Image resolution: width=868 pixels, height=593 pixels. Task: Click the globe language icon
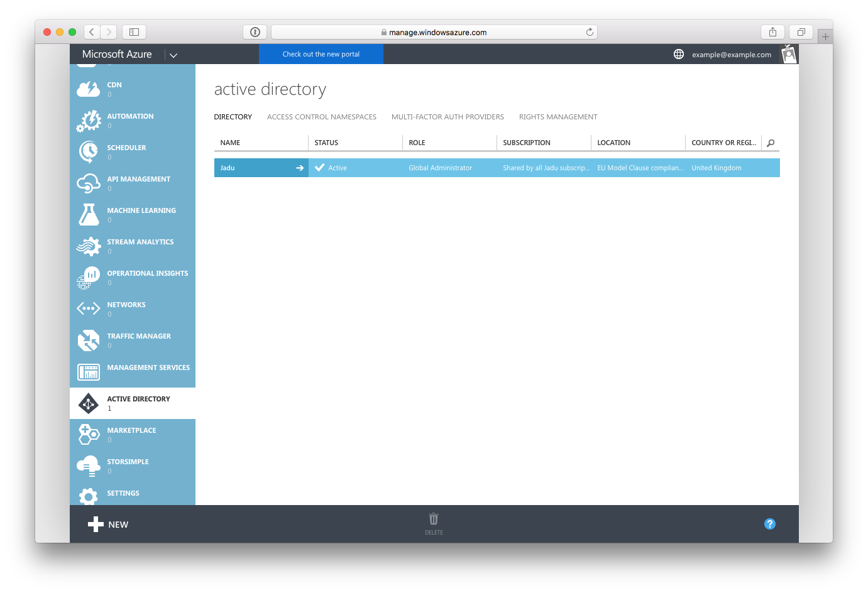(679, 54)
